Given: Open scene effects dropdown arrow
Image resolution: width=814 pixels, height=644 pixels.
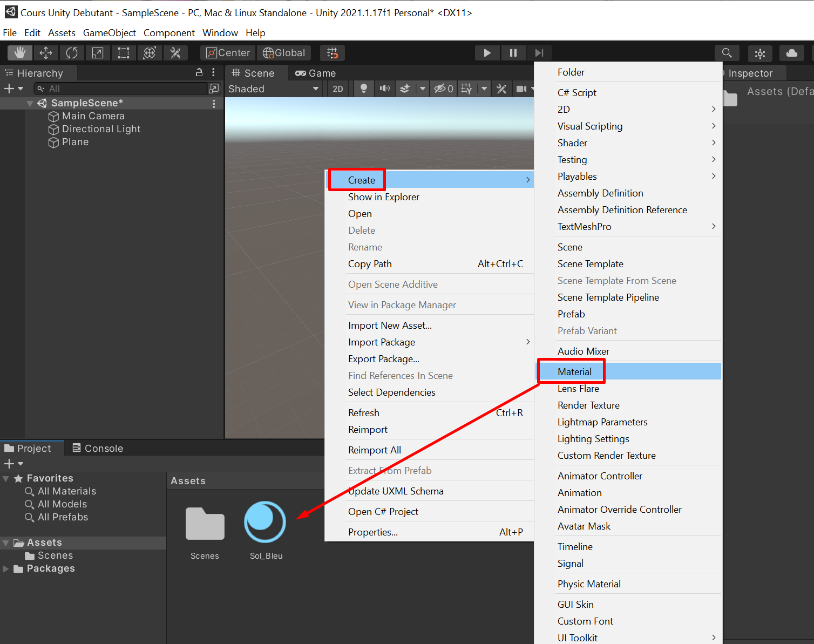Looking at the screenshot, I should point(423,89).
